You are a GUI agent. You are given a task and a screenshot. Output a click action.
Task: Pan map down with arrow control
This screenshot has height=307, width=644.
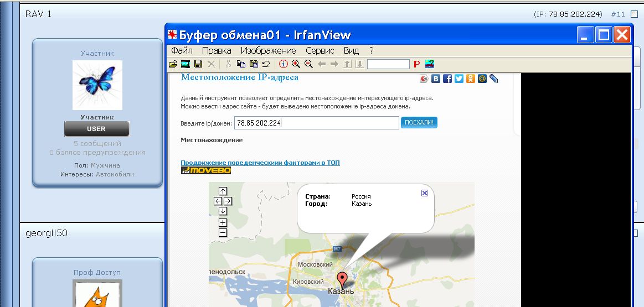(223, 211)
